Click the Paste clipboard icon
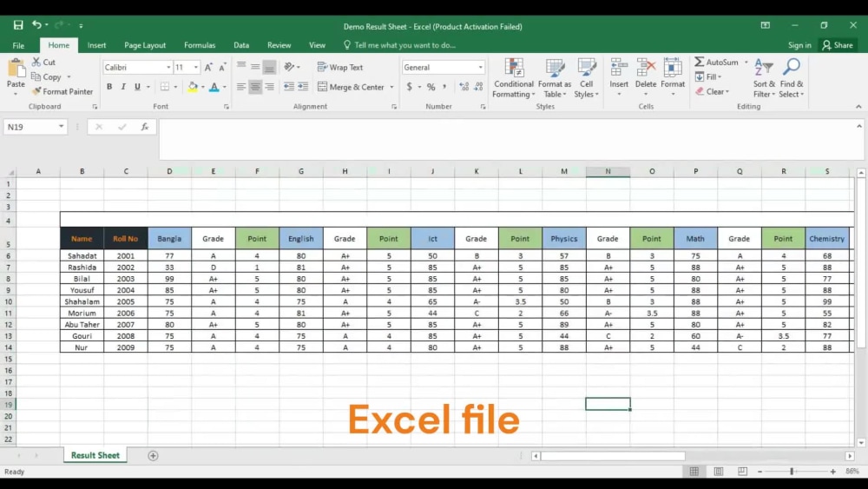Screen dimensions: 868x489 tap(16, 69)
